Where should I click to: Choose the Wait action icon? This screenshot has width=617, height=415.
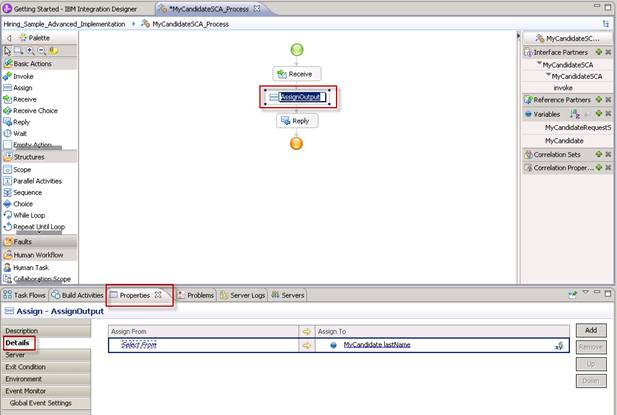tap(20, 133)
